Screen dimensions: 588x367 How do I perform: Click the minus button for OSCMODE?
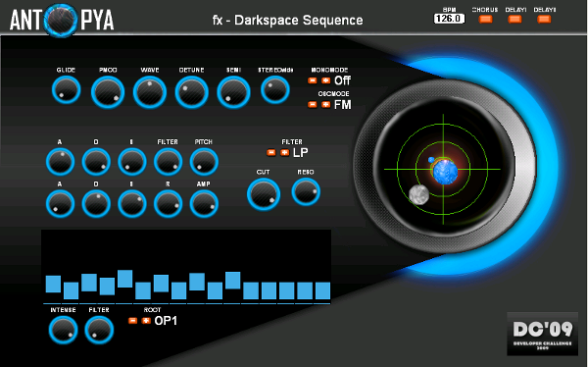click(x=313, y=104)
